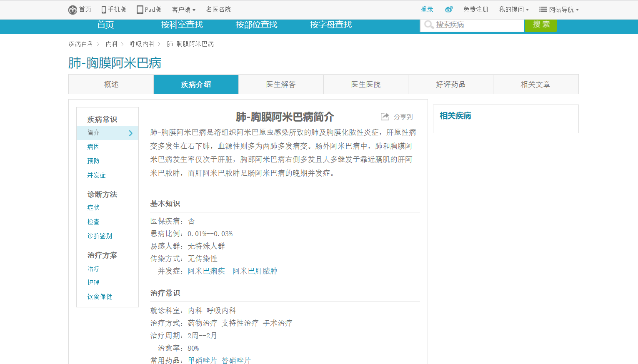Viewport: 638px width, 364px height.
Task: Open the 我的提问 dropdown menu
Action: (x=514, y=9)
